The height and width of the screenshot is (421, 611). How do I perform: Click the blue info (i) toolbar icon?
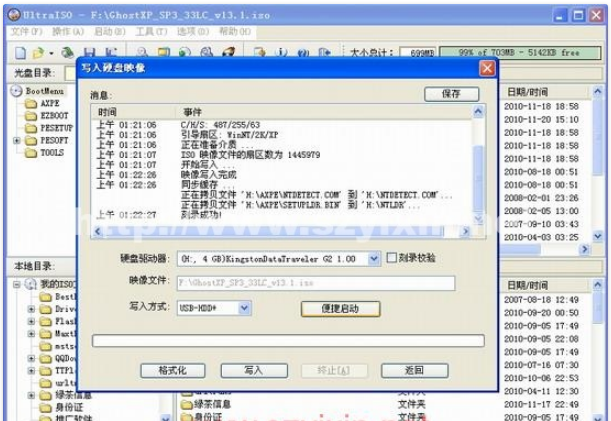pos(281,52)
